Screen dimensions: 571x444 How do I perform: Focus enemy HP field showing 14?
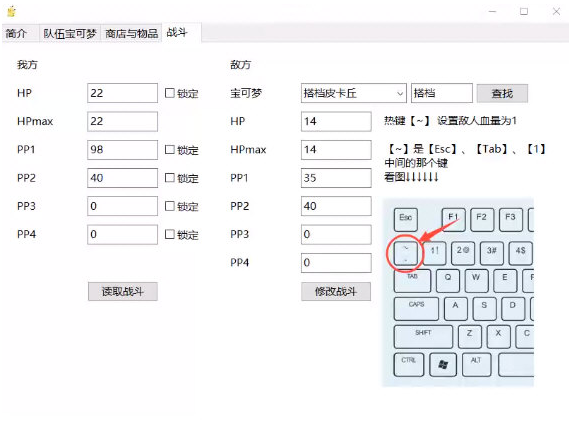pos(336,121)
